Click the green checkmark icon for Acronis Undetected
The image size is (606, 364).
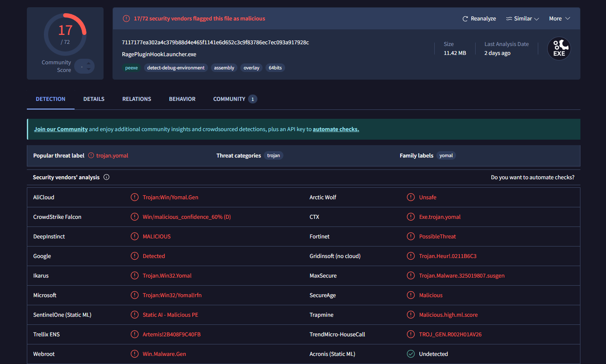411,354
